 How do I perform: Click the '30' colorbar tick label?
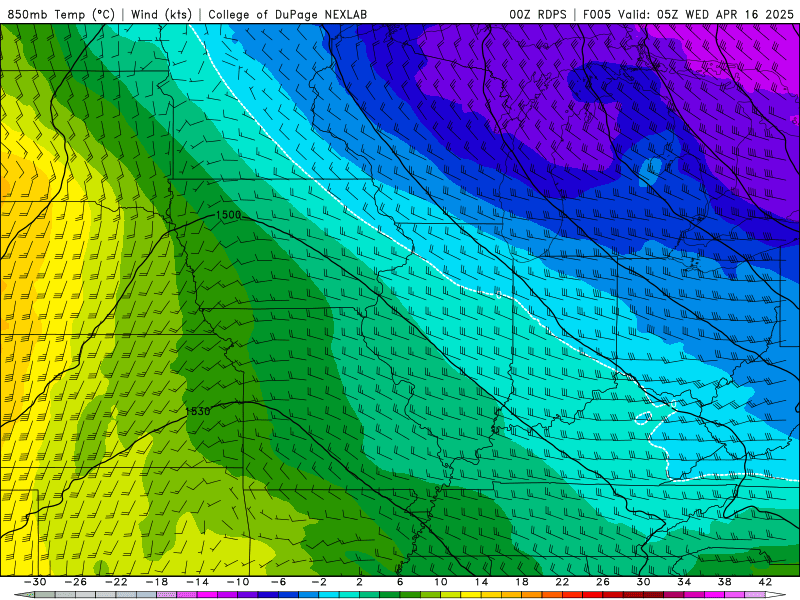tap(643, 582)
